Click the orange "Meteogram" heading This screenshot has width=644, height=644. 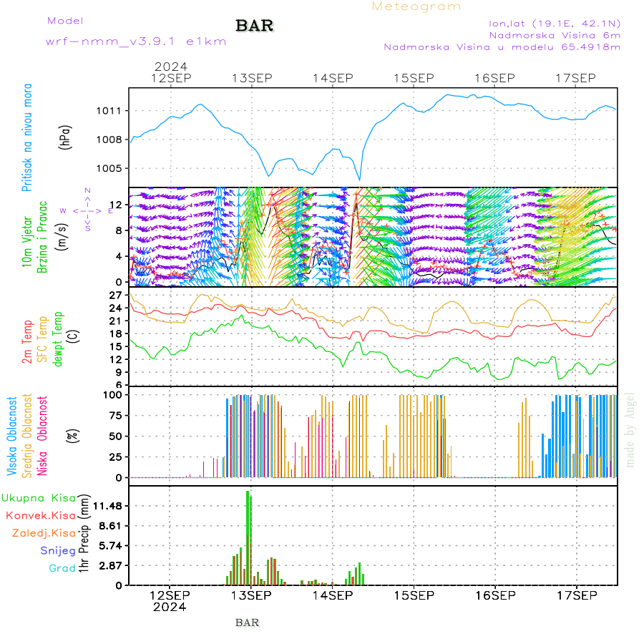(x=416, y=6)
